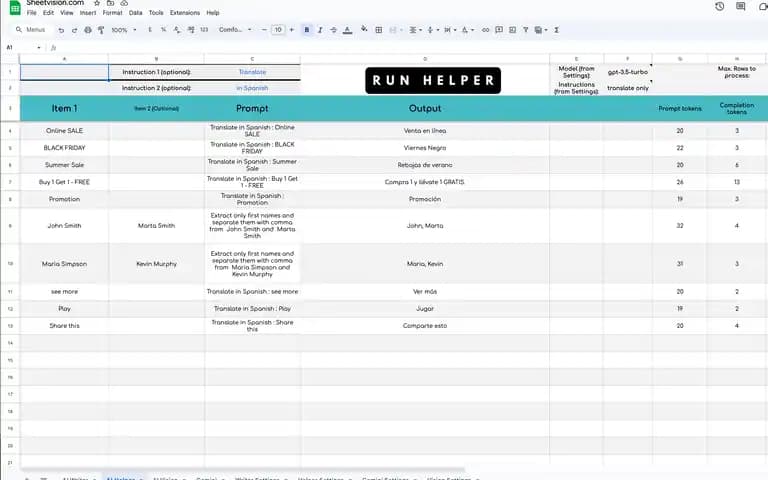Activate the paint format tool
This screenshot has height=480, width=768.
click(x=101, y=30)
